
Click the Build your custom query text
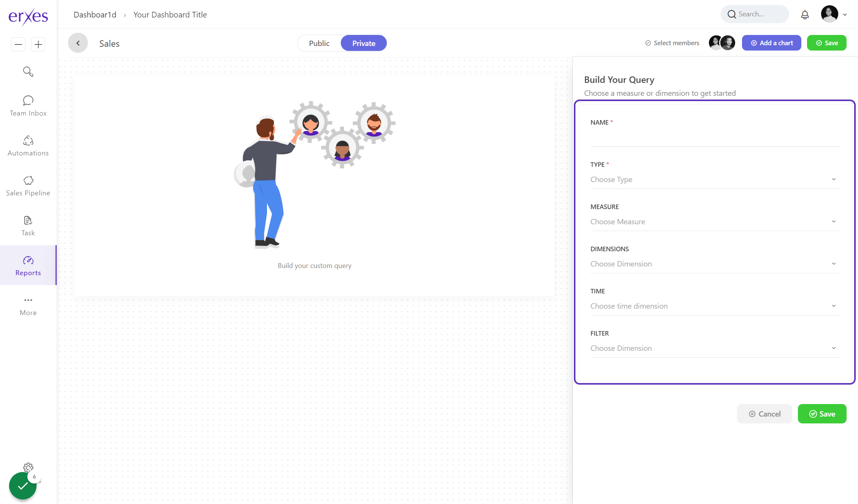pyautogui.click(x=315, y=266)
